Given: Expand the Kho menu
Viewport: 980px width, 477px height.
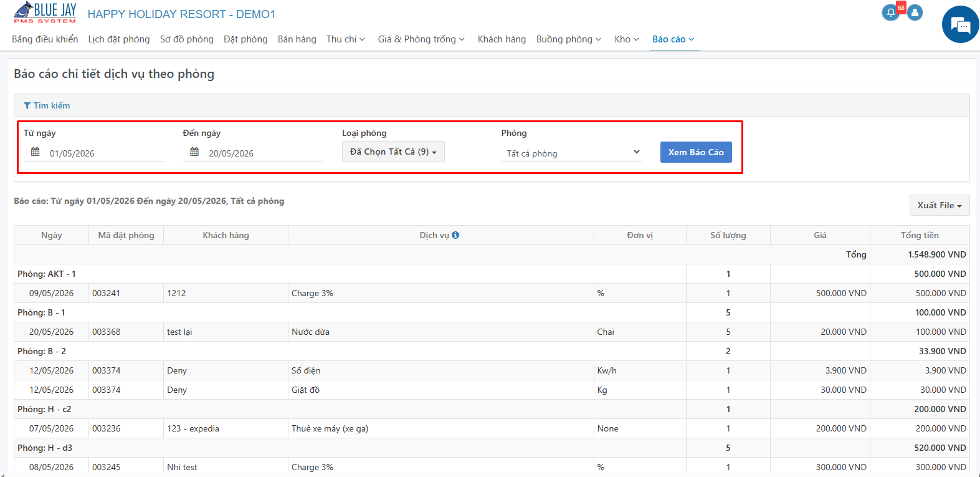Looking at the screenshot, I should 627,39.
